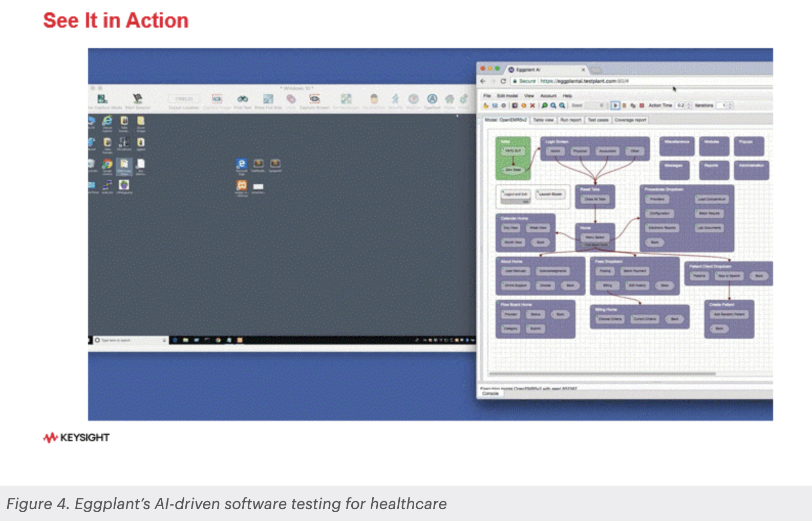
Task: Click the Enter Capture Mode icon
Action: point(102,98)
